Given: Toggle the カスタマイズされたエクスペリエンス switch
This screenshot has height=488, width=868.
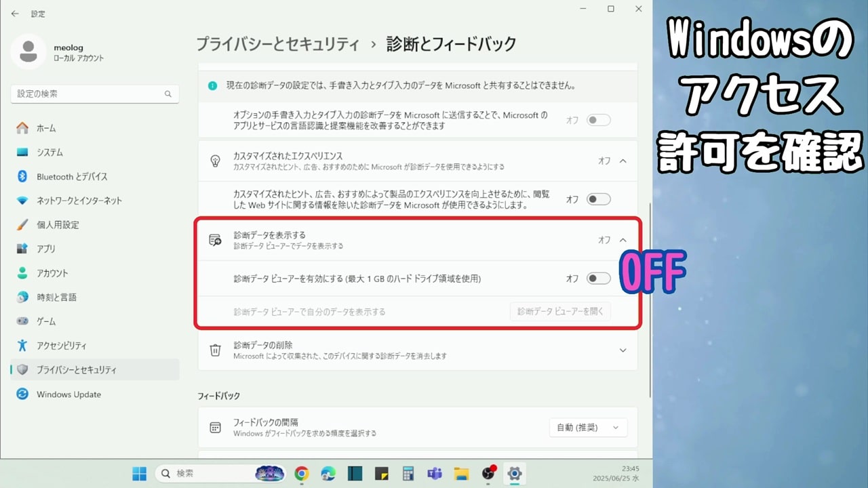Looking at the screenshot, I should click(599, 199).
